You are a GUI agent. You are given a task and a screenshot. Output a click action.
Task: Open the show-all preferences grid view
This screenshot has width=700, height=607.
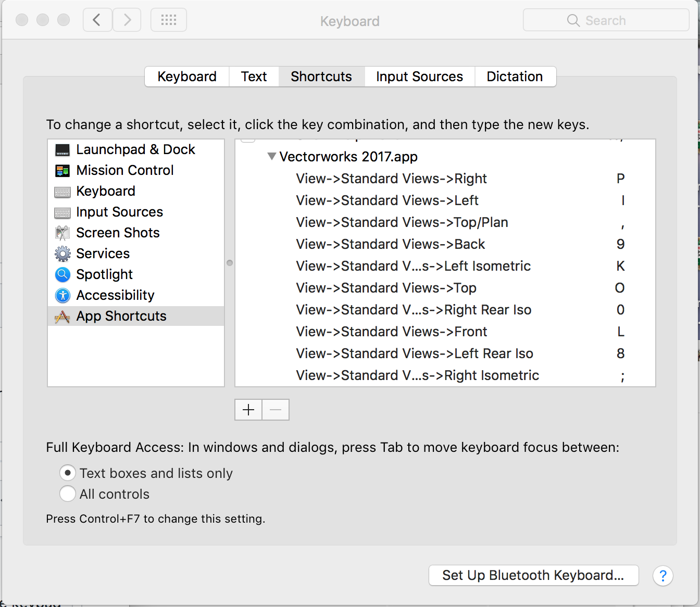168,20
